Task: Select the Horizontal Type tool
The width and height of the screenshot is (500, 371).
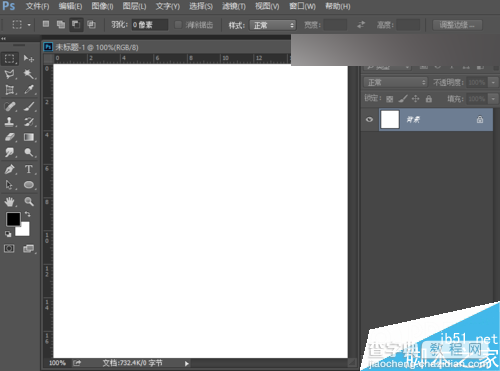Action: (29, 169)
